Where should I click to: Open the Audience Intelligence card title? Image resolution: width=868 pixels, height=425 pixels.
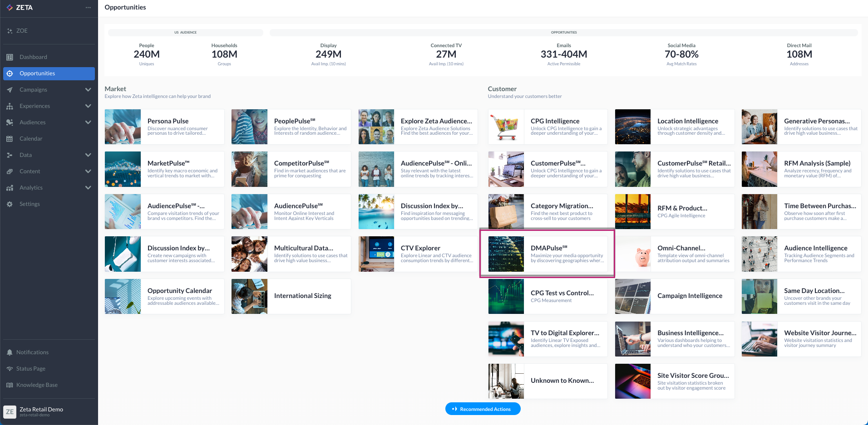(x=816, y=248)
